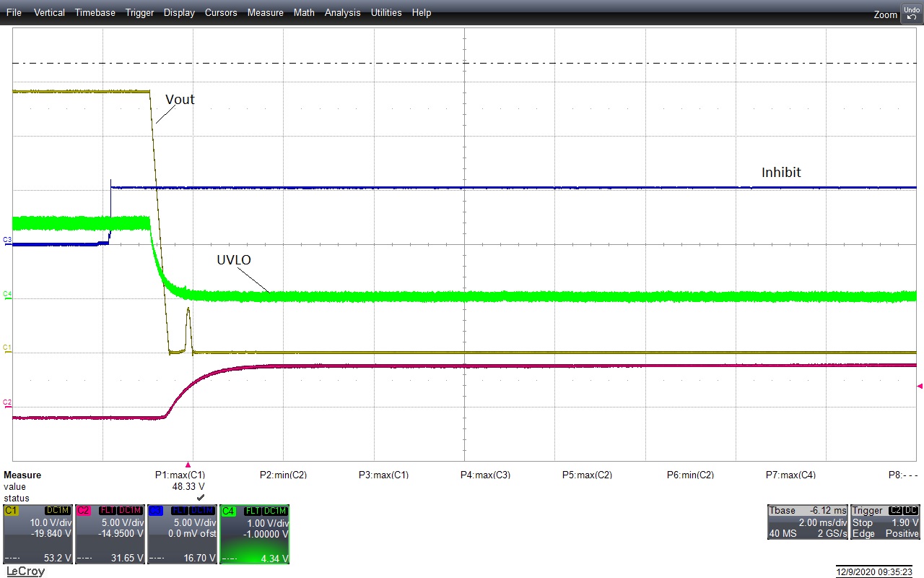Viewport: 924px width, 578px height.
Task: Click the Inhibit trace label
Action: point(781,173)
